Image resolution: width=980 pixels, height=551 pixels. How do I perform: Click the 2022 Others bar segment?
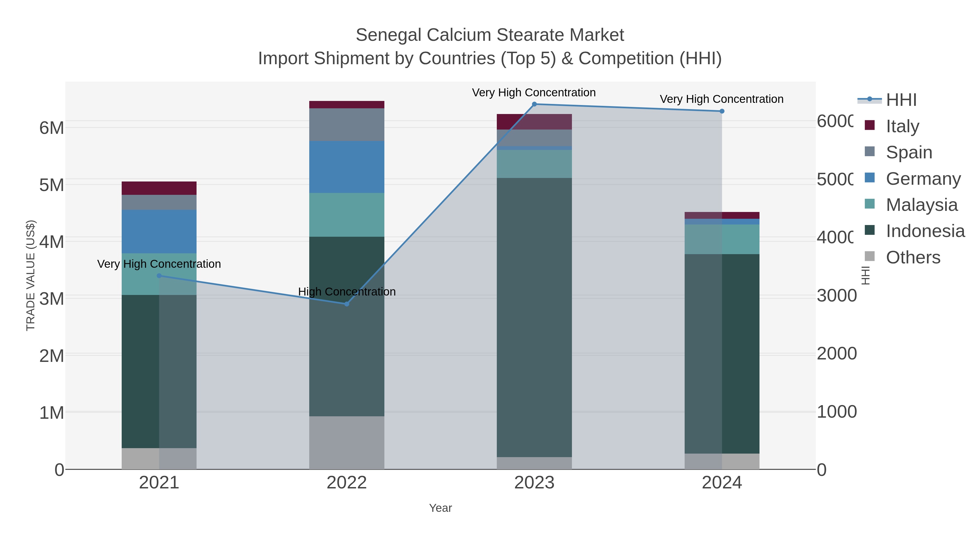(347, 443)
